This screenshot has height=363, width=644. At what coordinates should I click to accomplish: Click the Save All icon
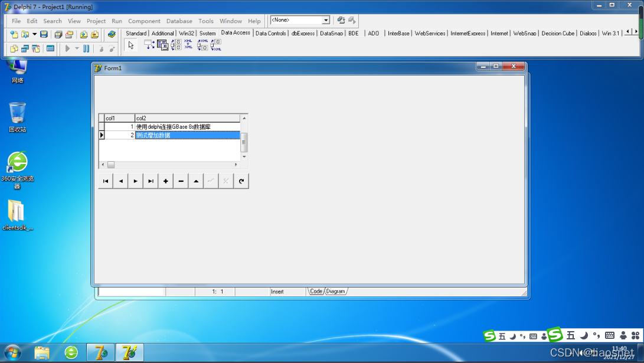click(58, 34)
